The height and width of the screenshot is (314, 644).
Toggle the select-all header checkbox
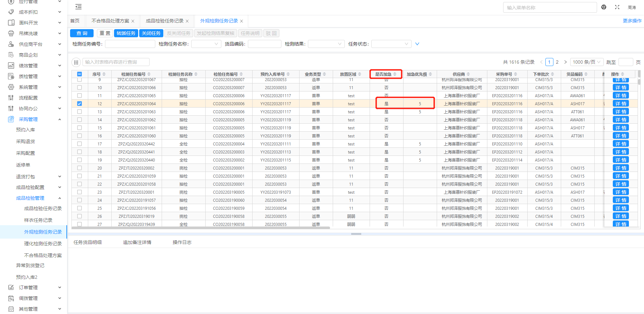click(79, 74)
